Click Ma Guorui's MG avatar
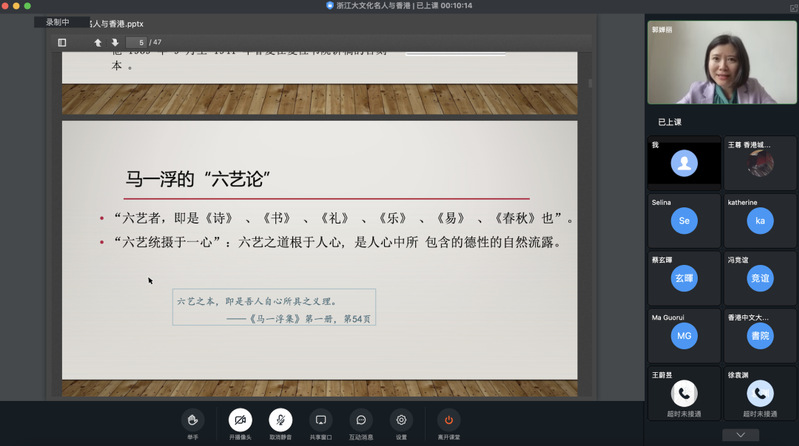This screenshot has width=799, height=446. (684, 336)
